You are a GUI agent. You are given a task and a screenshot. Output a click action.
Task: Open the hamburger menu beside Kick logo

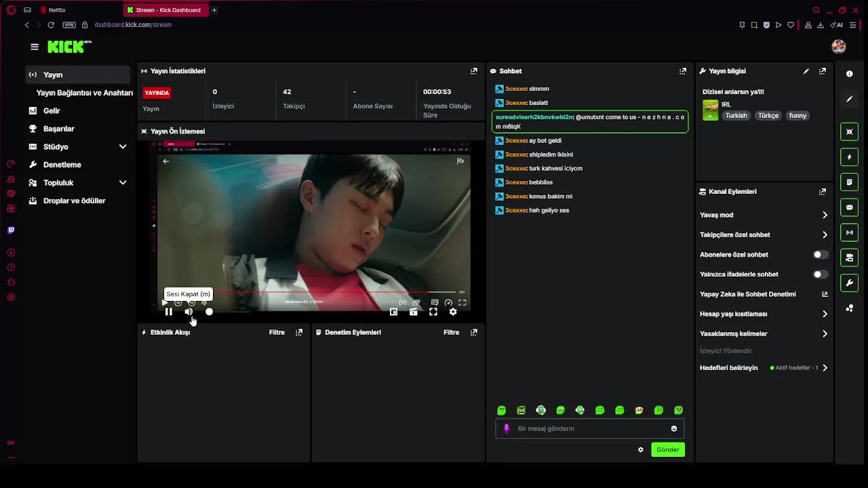(x=35, y=47)
